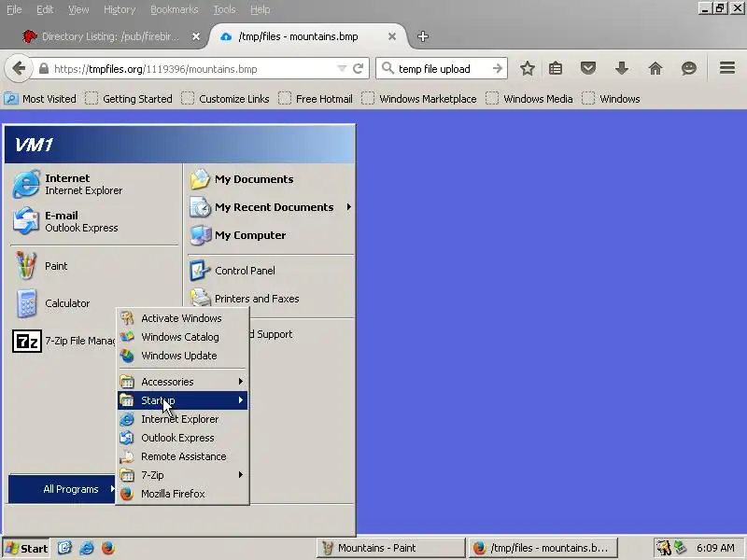
Task: Open the URL history dropdown arrow
Action: (x=342, y=68)
